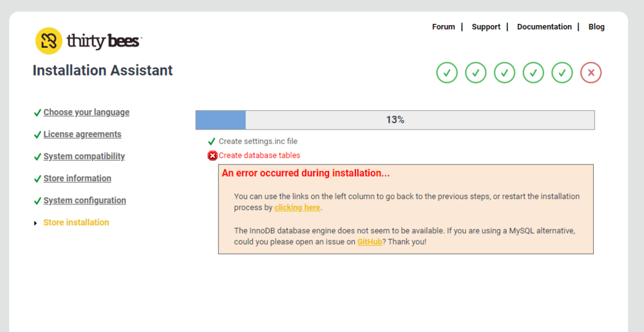The image size is (644, 332).
Task: Open the Support page link
Action: [x=486, y=27]
